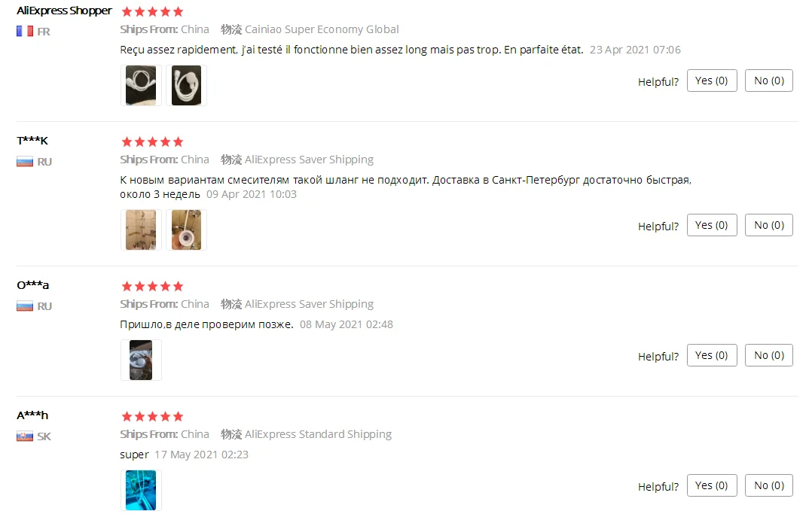812x520 pixels.
Task: Vote Yes on the "super" review
Action: (x=712, y=486)
